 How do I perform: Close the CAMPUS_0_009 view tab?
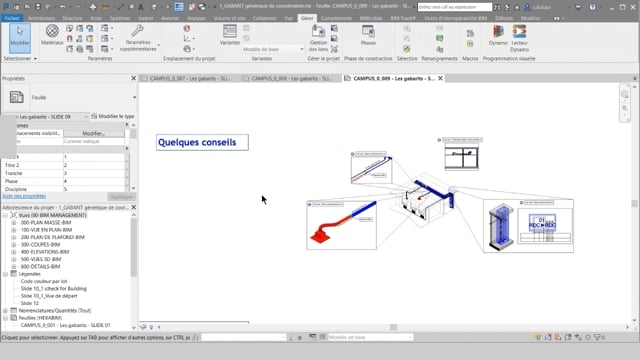pyautogui.click(x=440, y=78)
